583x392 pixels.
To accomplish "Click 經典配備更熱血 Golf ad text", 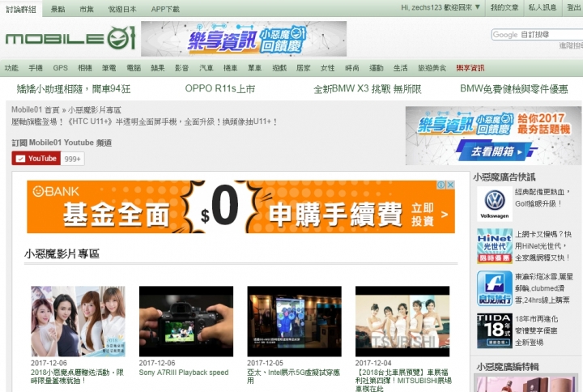I will point(543,198).
